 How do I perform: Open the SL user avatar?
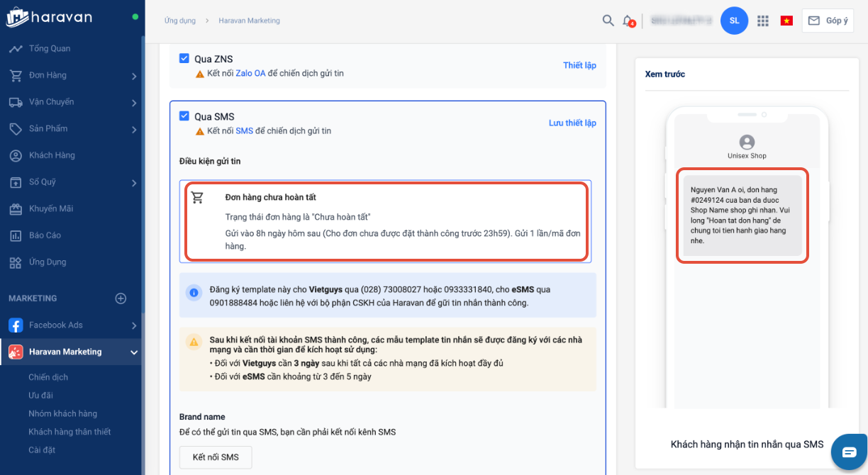point(734,21)
